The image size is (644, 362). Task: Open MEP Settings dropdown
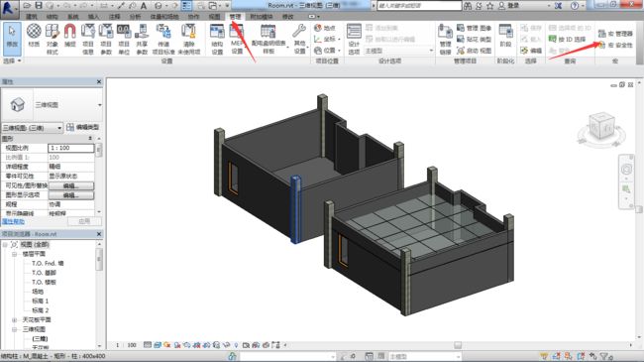[x=237, y=39]
